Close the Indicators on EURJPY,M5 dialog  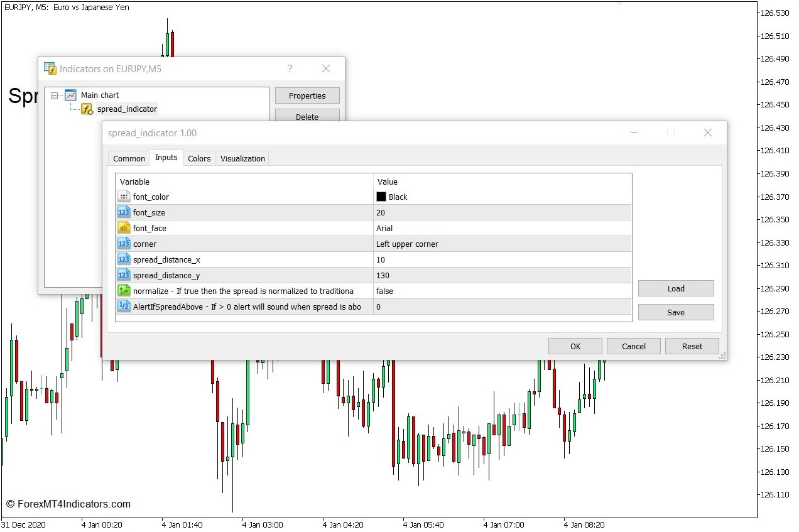click(326, 68)
